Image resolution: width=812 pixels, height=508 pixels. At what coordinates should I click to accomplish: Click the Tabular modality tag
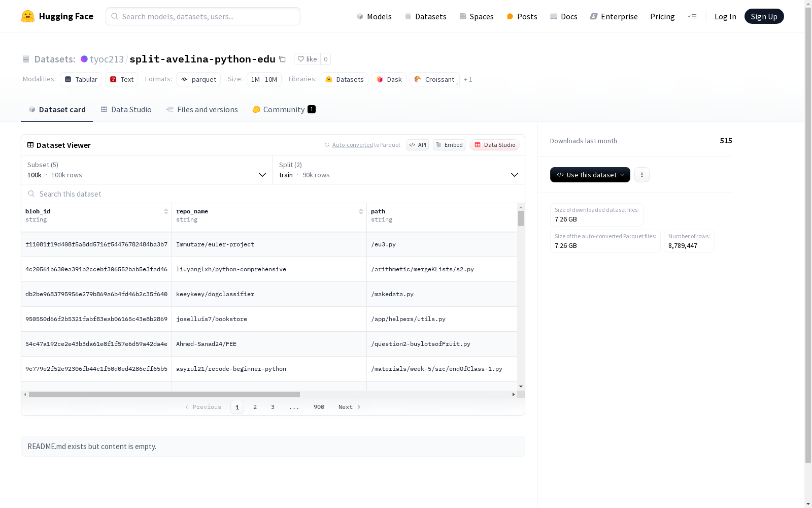(x=81, y=79)
